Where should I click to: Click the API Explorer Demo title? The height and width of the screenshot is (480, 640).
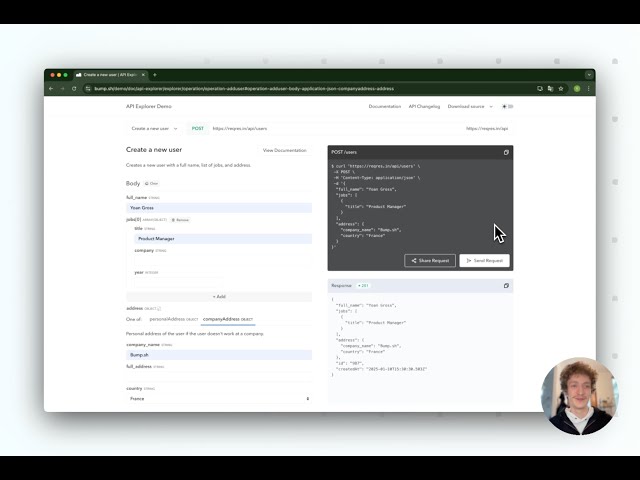149,107
